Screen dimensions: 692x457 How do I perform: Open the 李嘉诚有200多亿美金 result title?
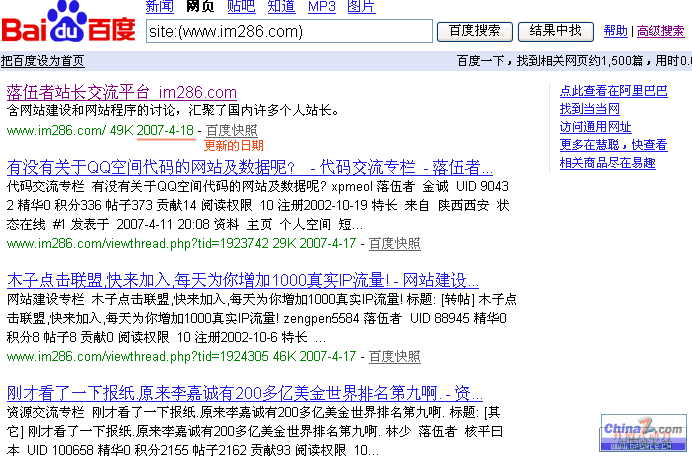pos(245,393)
